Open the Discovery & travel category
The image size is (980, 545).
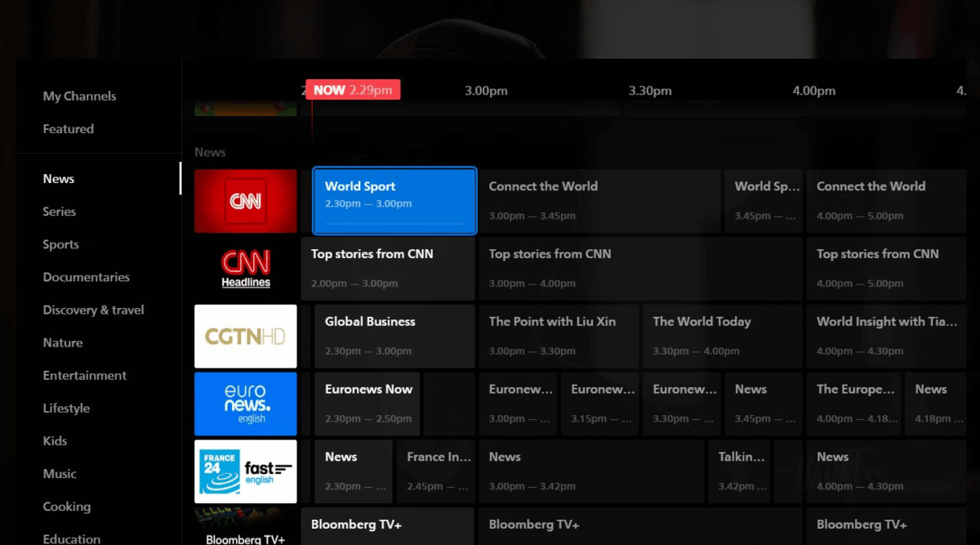tap(94, 310)
